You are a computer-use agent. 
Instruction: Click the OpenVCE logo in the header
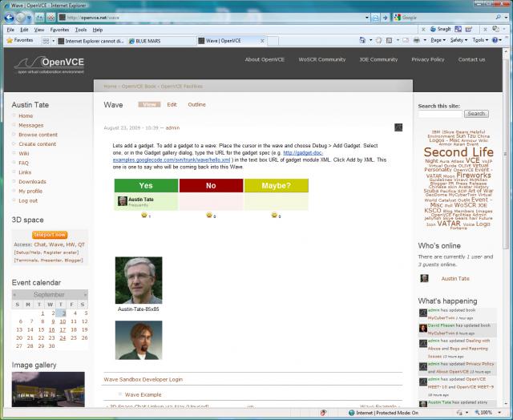pos(50,64)
